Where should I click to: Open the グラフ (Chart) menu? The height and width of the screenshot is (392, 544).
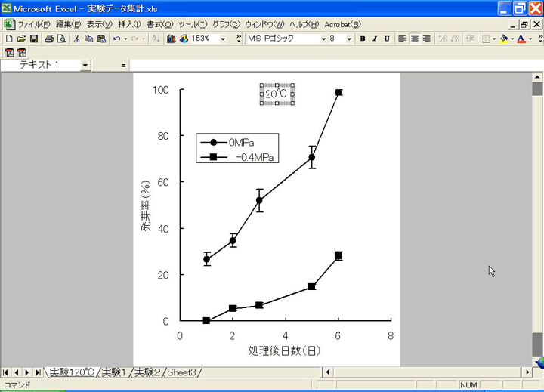pyautogui.click(x=221, y=24)
